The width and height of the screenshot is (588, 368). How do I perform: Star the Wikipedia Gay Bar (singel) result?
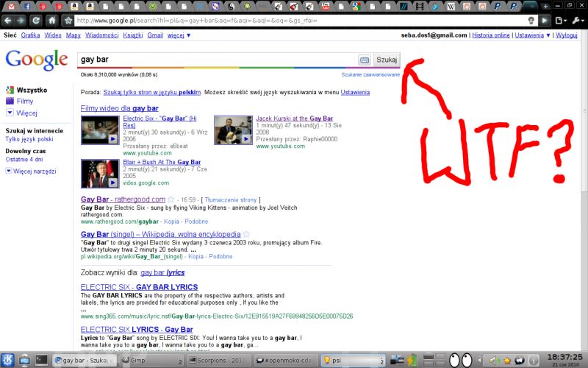pos(246,234)
